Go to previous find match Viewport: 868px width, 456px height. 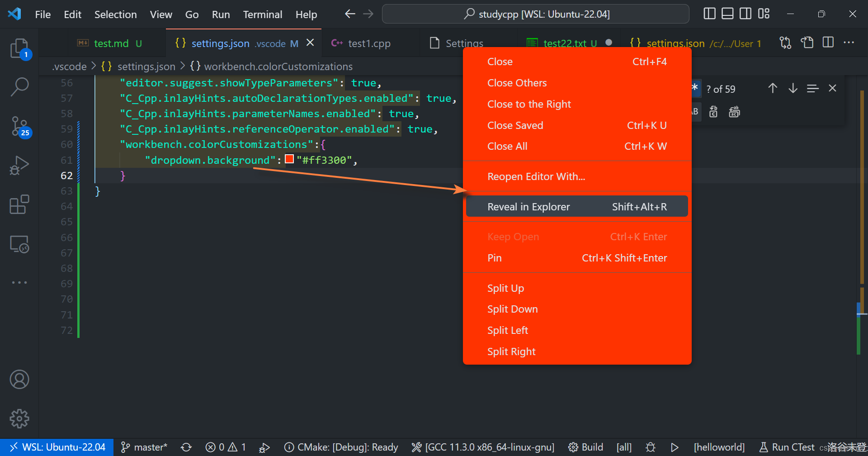(773, 88)
